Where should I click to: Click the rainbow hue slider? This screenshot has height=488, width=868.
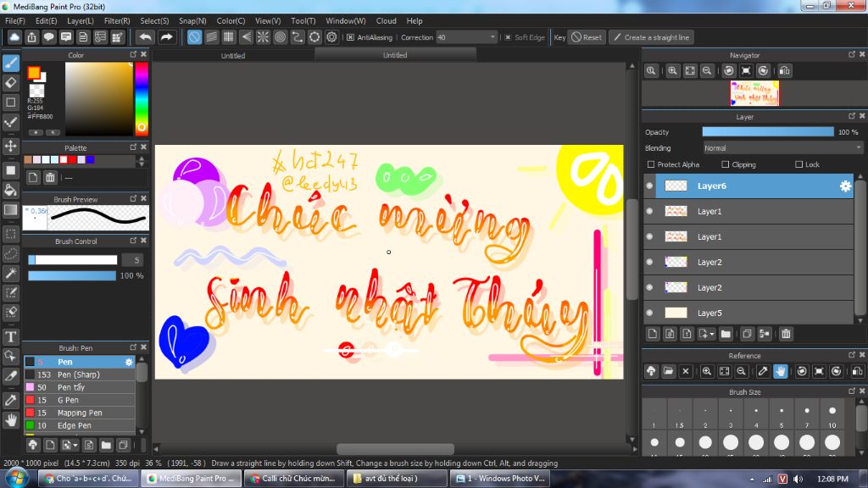coord(142,99)
